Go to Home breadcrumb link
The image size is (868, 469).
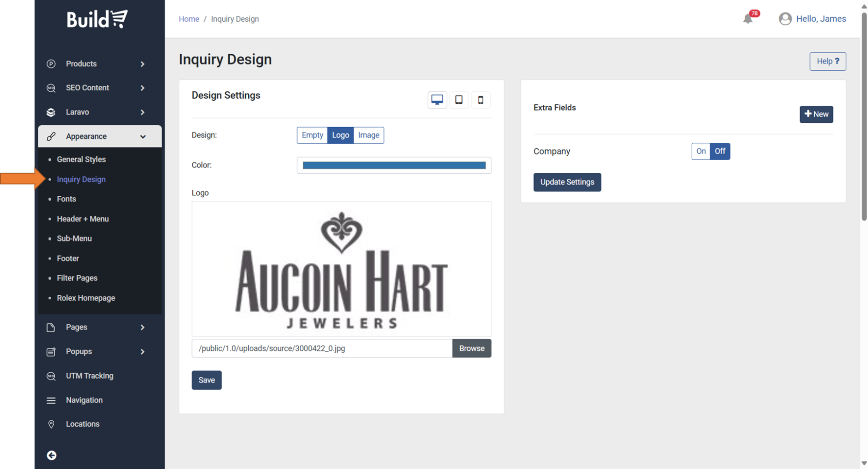coord(189,19)
